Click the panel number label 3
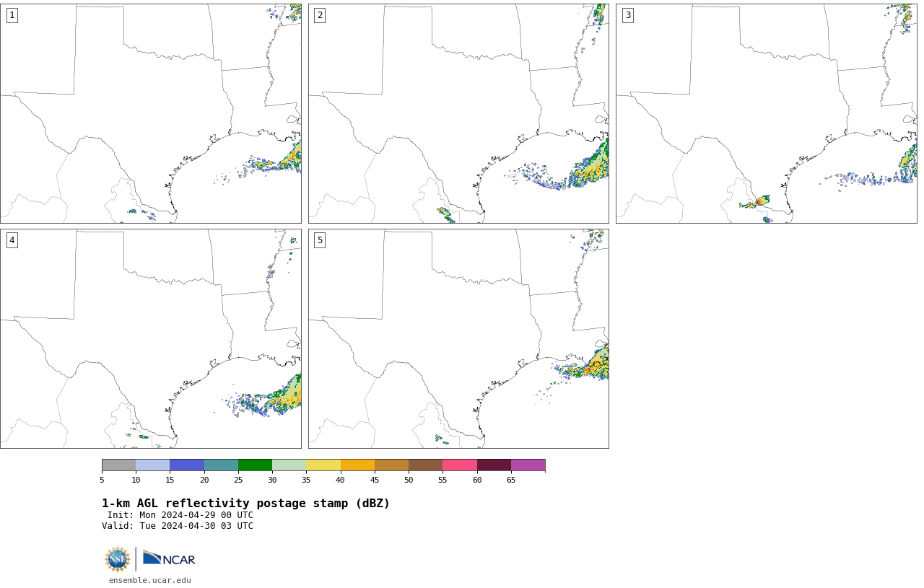Viewport: 924px width, 588px height. point(628,15)
